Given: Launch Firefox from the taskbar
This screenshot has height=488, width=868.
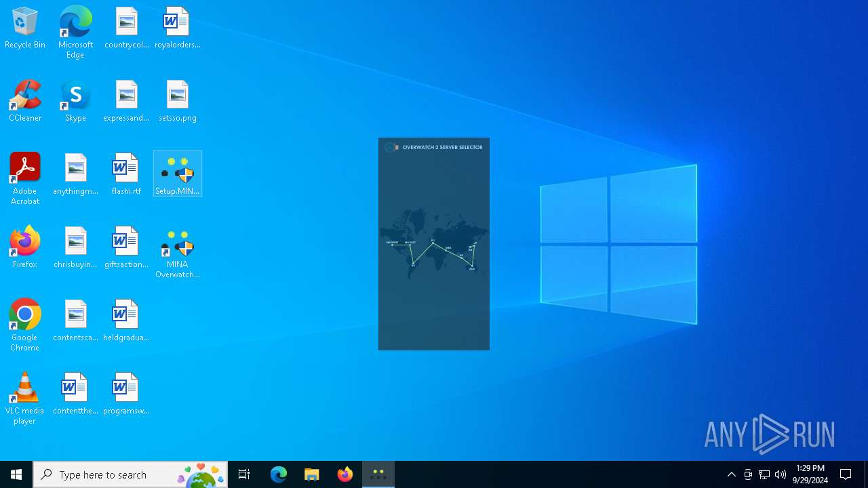Looking at the screenshot, I should (x=345, y=474).
